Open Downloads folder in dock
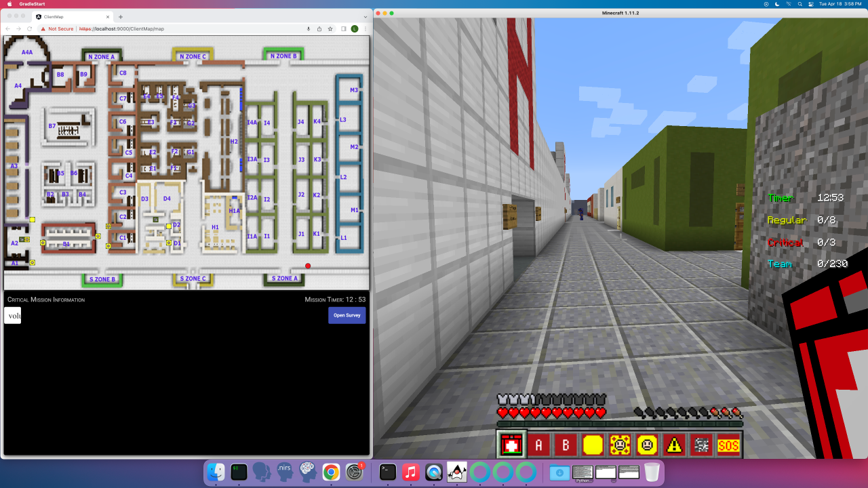The height and width of the screenshot is (488, 868). tap(559, 472)
